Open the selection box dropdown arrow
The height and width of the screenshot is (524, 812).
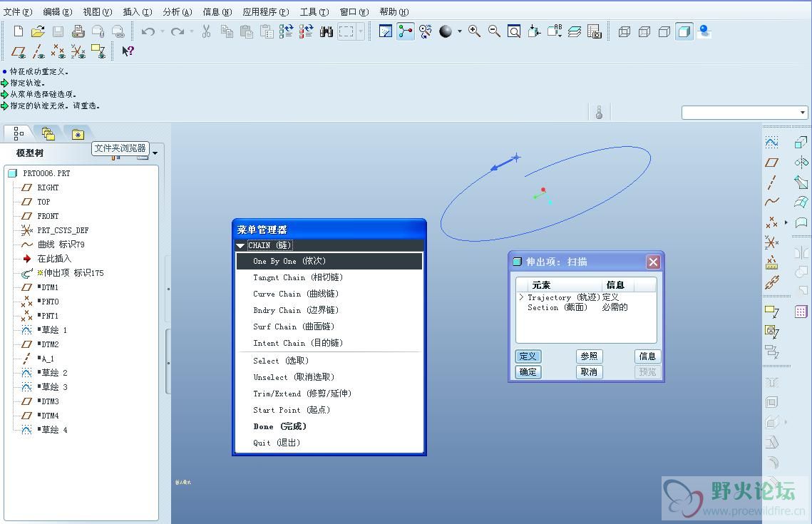coord(361,31)
